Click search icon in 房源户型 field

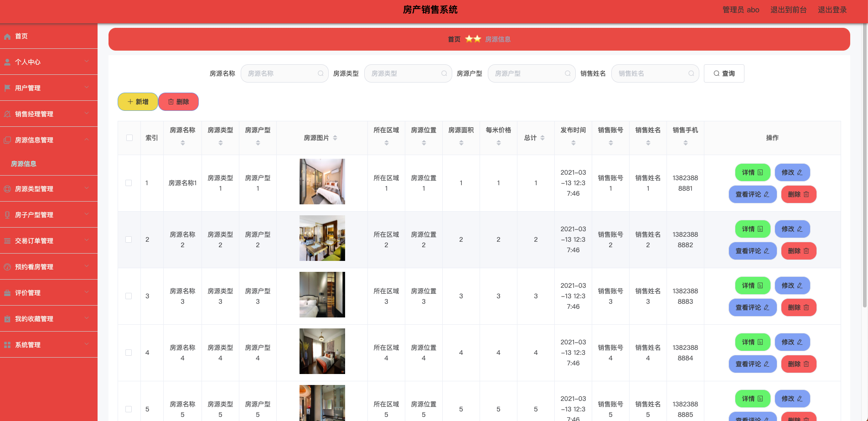click(568, 73)
